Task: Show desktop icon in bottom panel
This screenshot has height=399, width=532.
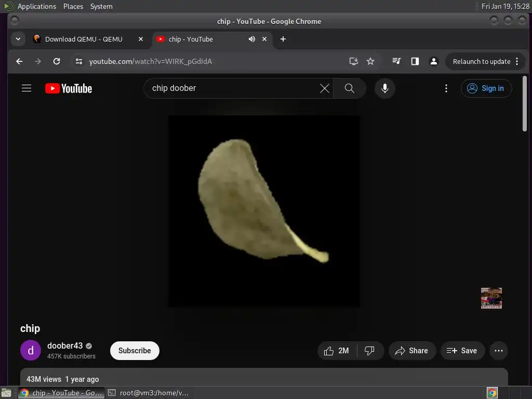Action: pyautogui.click(x=6, y=393)
